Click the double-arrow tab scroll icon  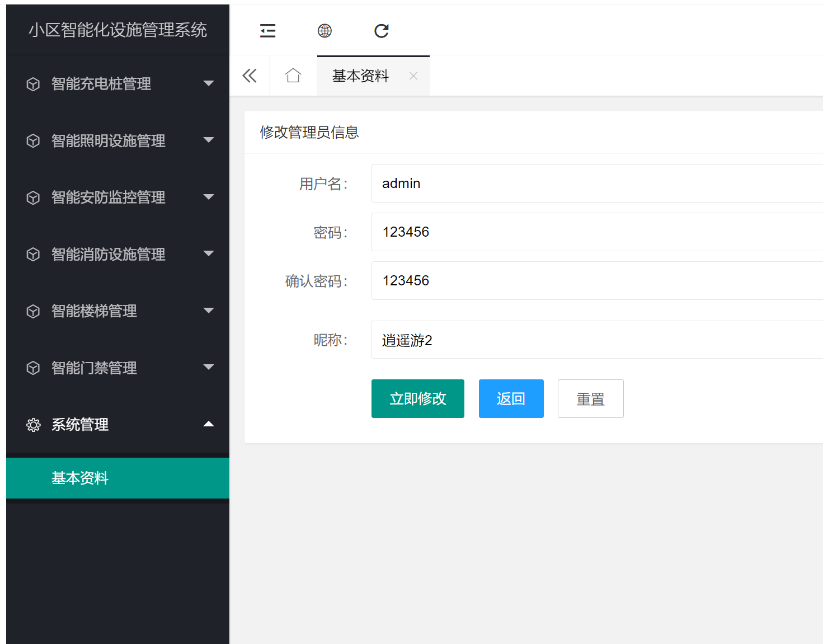[249, 75]
